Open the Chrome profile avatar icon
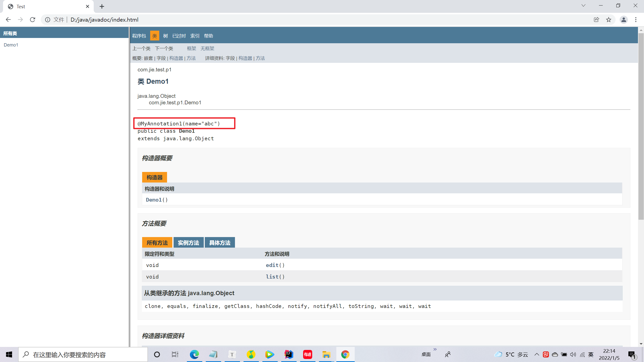The image size is (644, 362). pos(623,20)
